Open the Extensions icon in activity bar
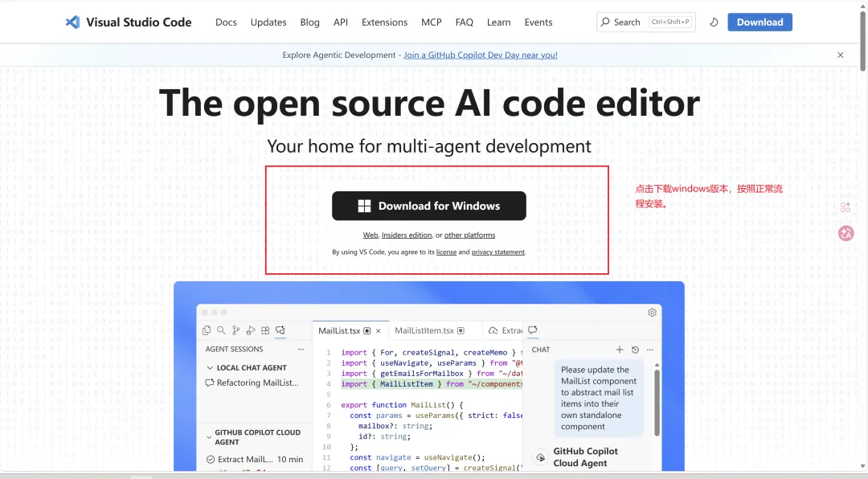The width and height of the screenshot is (868, 479). 266,330
